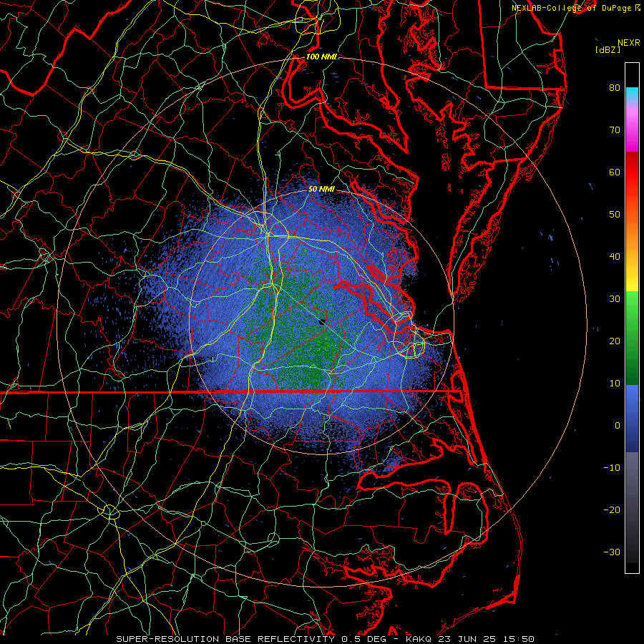Click the black radar site marker in the echo center
This screenshot has height=644, width=644.
(x=323, y=321)
